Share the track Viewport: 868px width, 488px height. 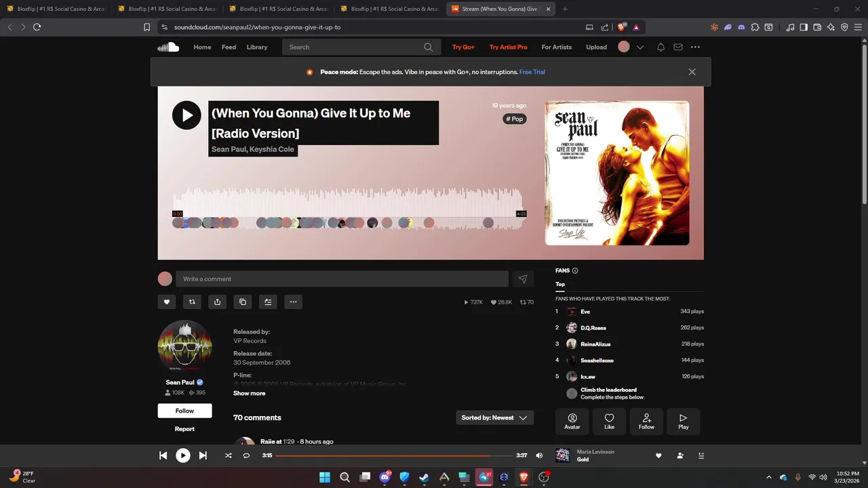[217, 302]
